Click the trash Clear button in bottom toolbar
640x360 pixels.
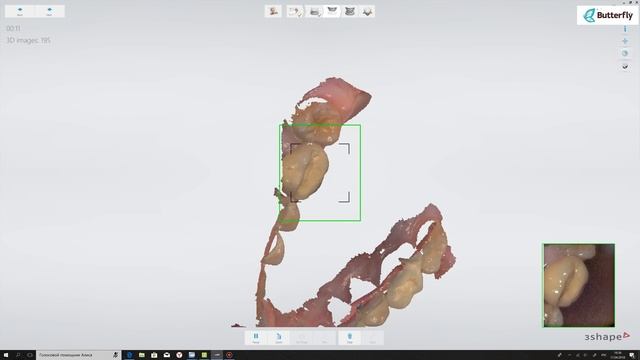coord(349,338)
